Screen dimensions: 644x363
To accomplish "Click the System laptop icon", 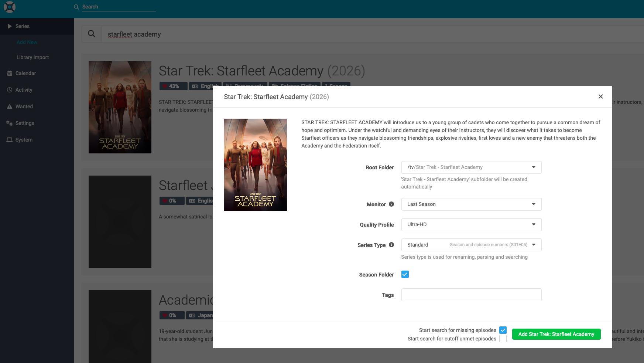I will click(x=10, y=140).
